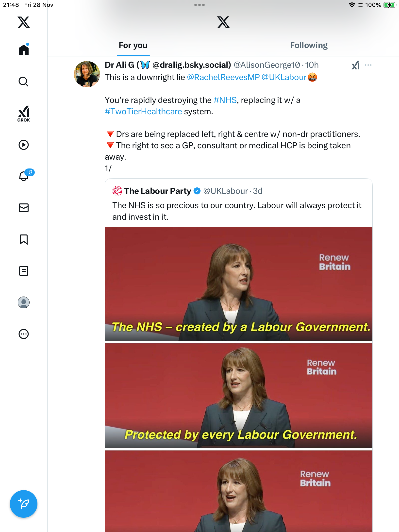Open the profile avatar in sidebar
The image size is (399, 532).
coord(24,302)
